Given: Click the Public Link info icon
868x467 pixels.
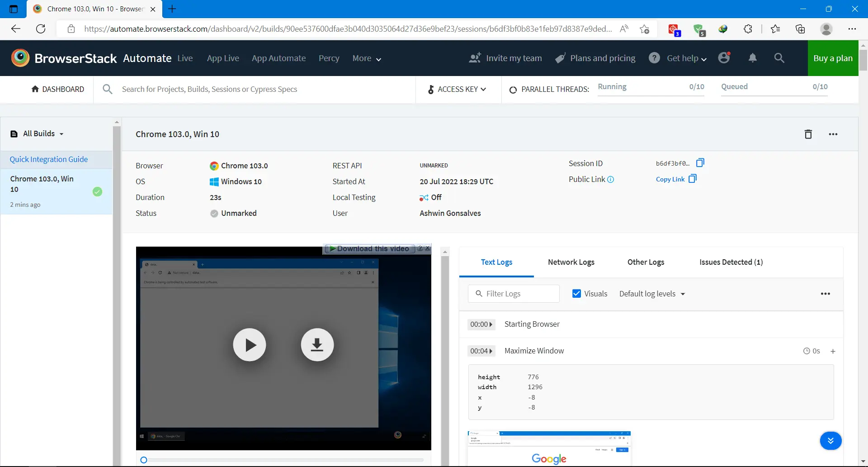Looking at the screenshot, I should [x=611, y=180].
